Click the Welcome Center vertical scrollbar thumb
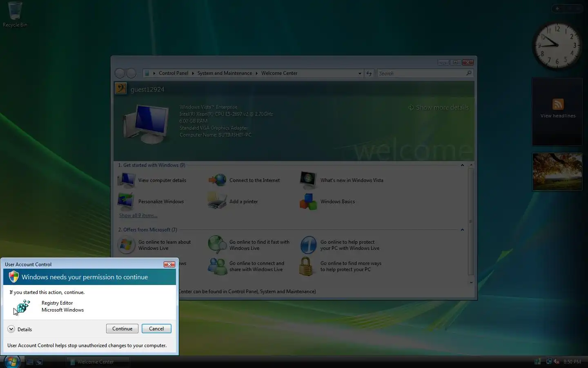The image size is (588, 368). (471, 221)
